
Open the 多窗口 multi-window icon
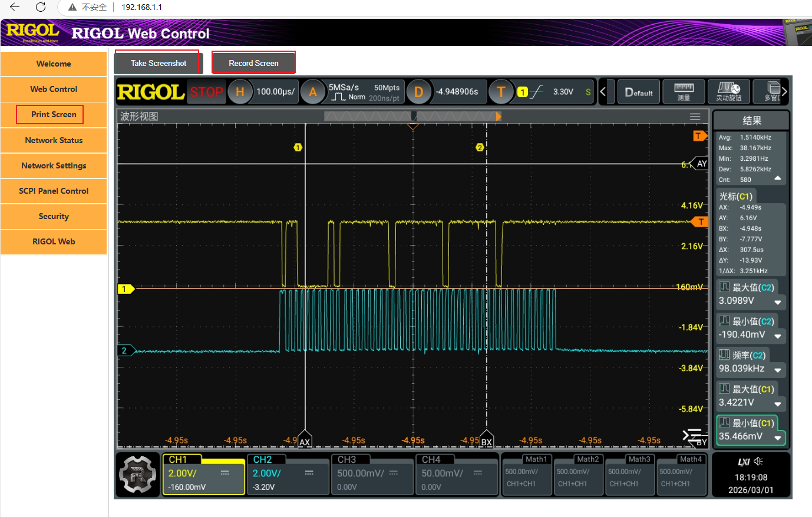[x=772, y=92]
